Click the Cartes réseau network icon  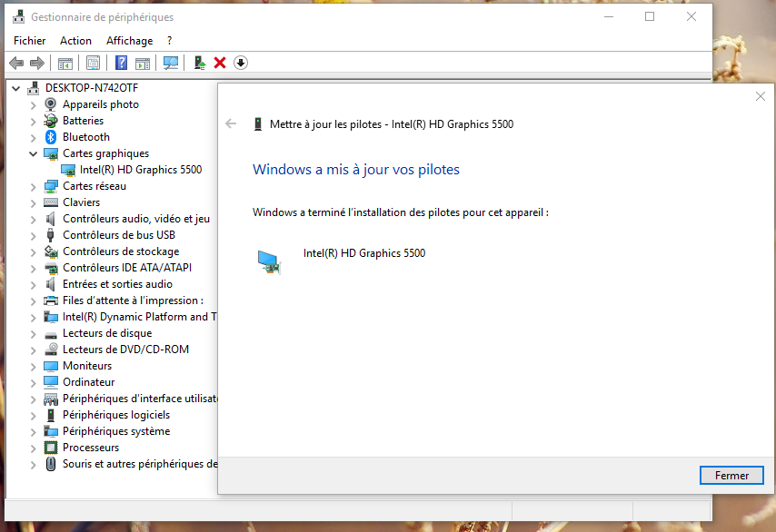click(51, 186)
